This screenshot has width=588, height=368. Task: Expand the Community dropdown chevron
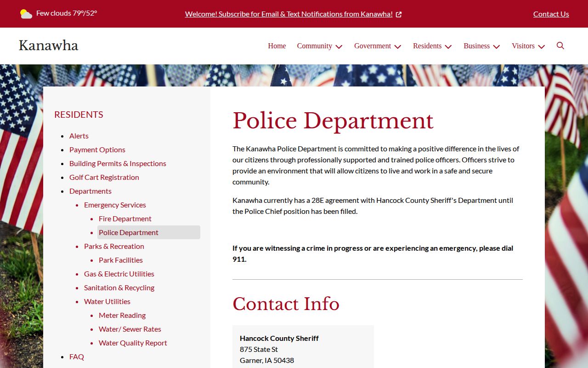coord(339,46)
